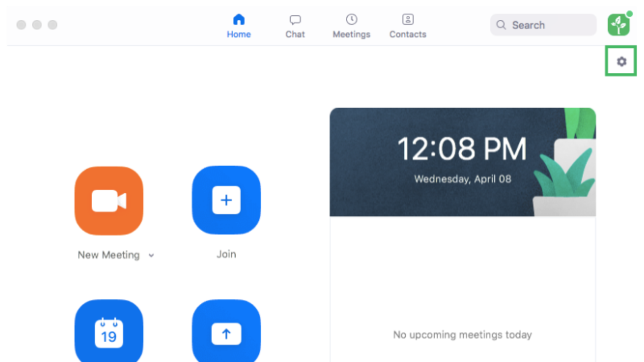Open the Meetings tab
Image resolution: width=644 pixels, height=362 pixels.
[351, 26]
